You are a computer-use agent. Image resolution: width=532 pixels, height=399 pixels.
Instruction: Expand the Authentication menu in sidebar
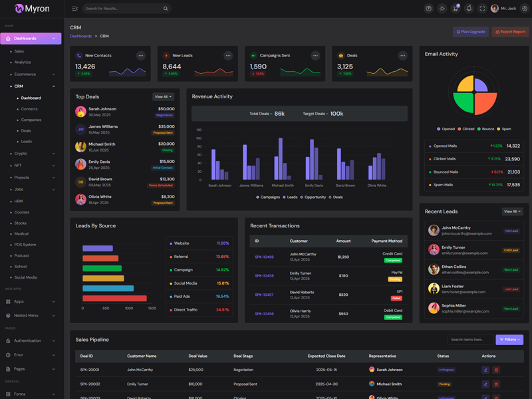click(31, 340)
